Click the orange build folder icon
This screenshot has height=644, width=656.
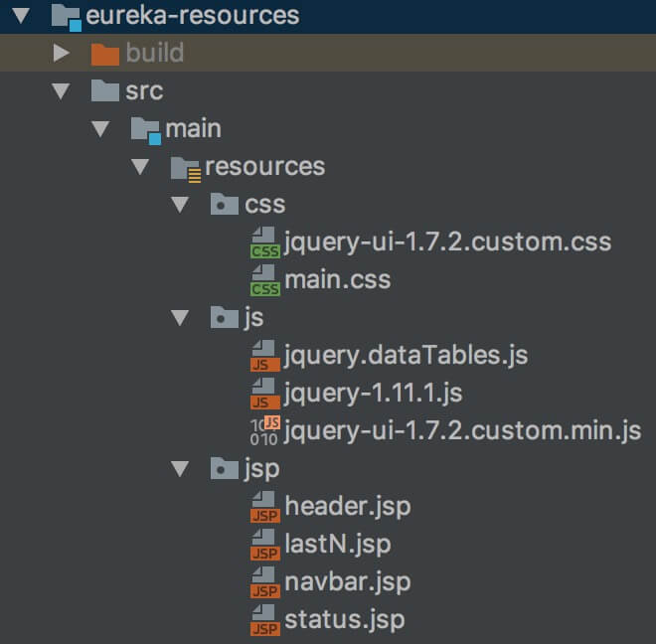pyautogui.click(x=104, y=54)
